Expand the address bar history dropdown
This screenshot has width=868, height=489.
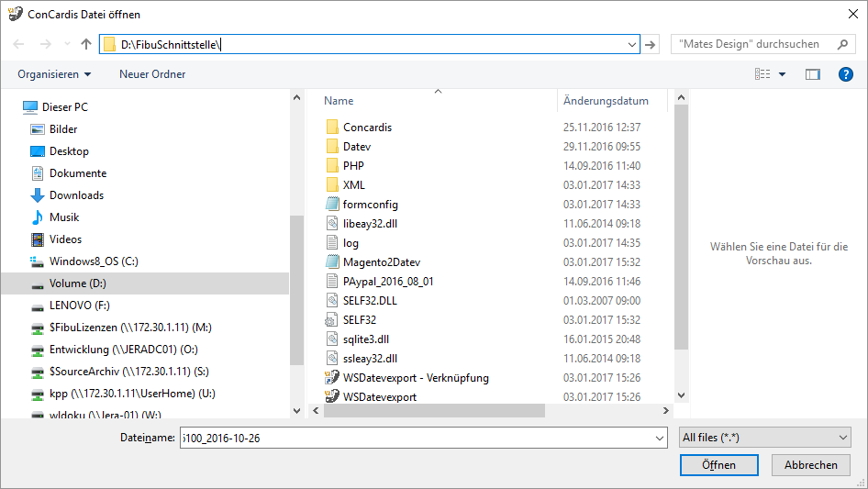point(631,44)
